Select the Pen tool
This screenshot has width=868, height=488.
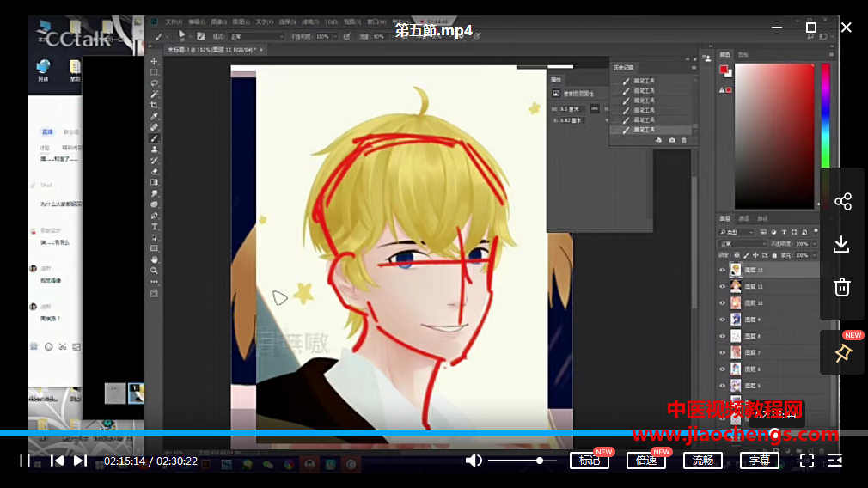point(155,216)
